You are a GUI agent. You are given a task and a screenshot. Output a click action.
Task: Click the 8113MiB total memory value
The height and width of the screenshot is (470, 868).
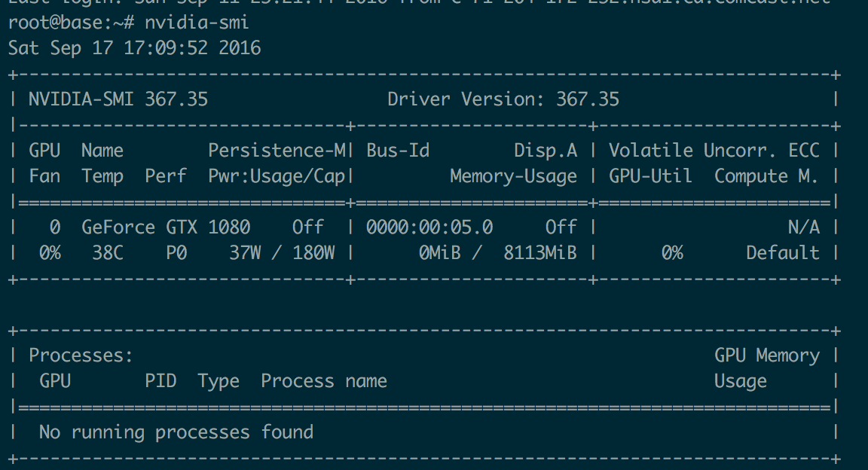click(539, 253)
